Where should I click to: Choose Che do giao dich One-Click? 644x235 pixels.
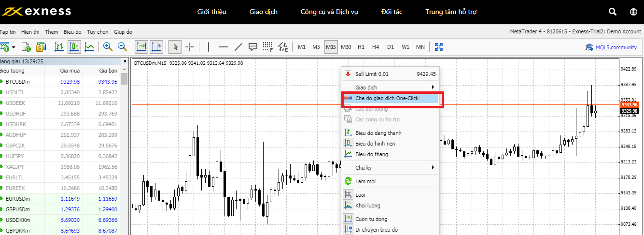[387, 98]
